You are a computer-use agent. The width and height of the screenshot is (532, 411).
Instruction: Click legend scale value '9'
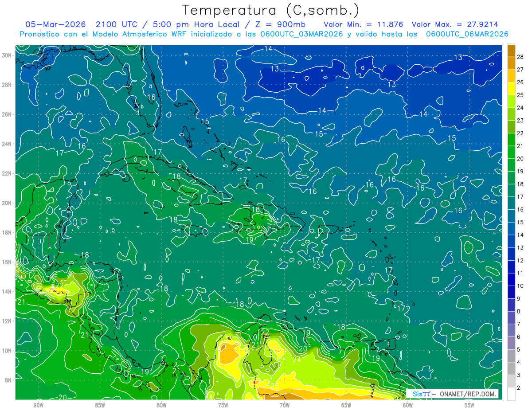tap(519, 299)
